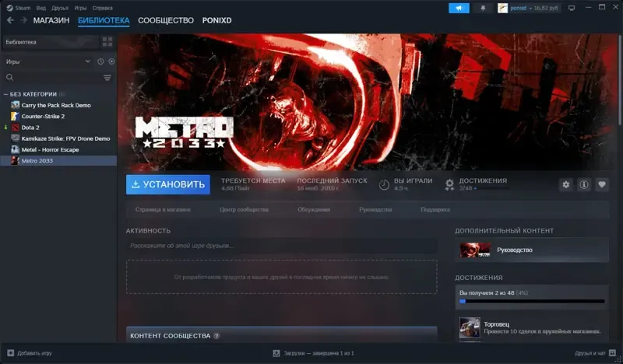623x364 pixels.
Task: Click the Metel - Horror Escape game icon
Action: point(15,149)
